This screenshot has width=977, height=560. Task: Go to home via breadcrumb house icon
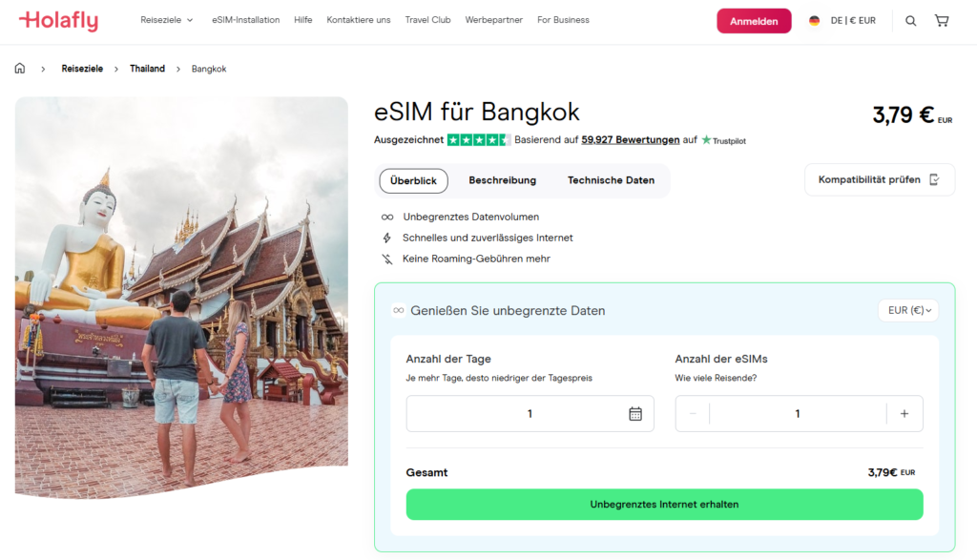point(20,69)
